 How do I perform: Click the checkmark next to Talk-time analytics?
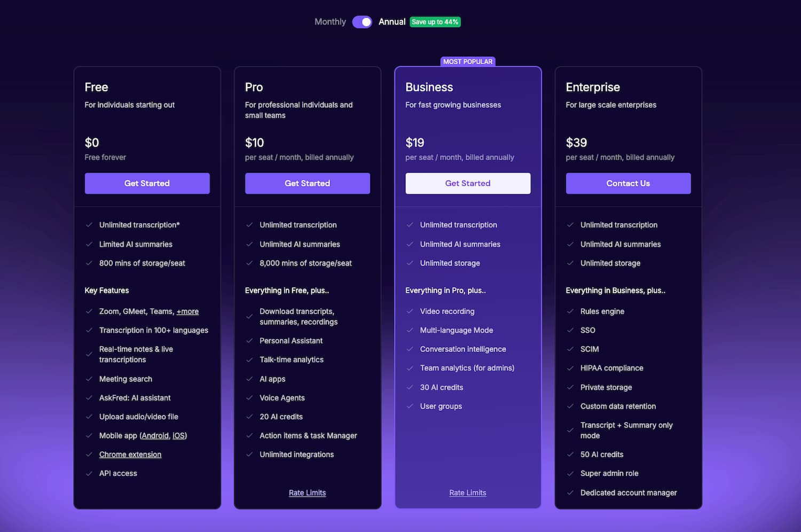coord(249,359)
